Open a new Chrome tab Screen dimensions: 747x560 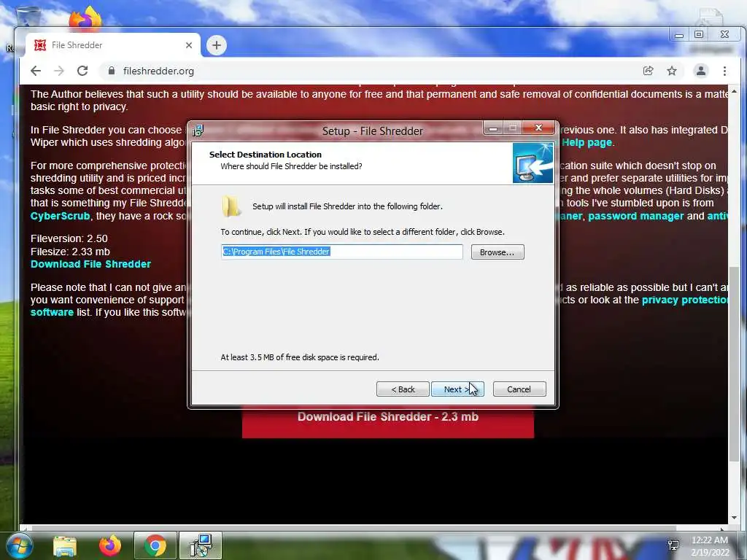pos(216,45)
